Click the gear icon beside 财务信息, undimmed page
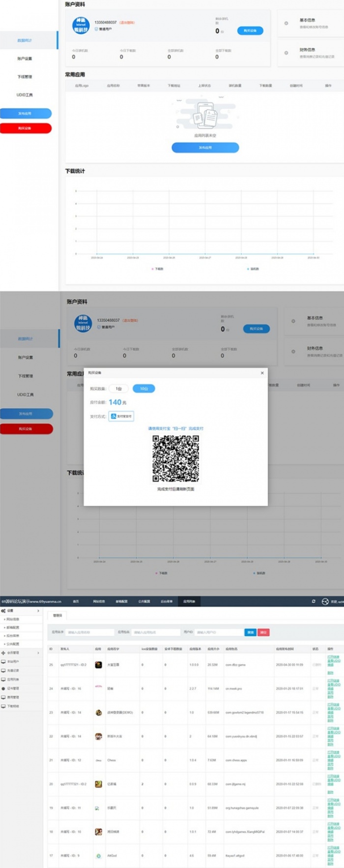The image size is (344, 868). click(286, 53)
